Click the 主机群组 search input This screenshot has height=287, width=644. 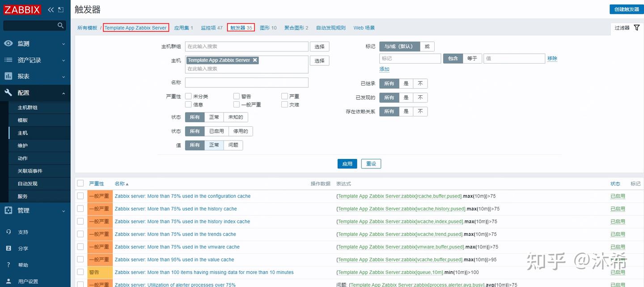pos(247,46)
